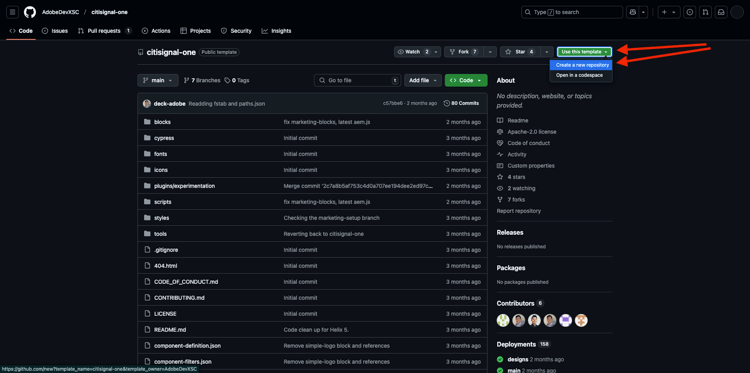Open the Apache-2.0 license link
The height and width of the screenshot is (373, 750).
pyautogui.click(x=531, y=132)
